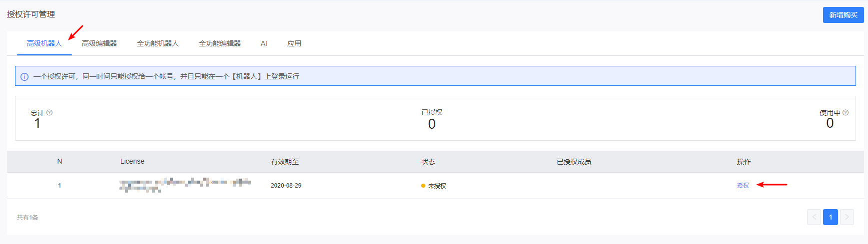Image resolution: width=868 pixels, height=244 pixels.
Task: Click the info icon in the notice banner
Action: pyautogui.click(x=24, y=77)
